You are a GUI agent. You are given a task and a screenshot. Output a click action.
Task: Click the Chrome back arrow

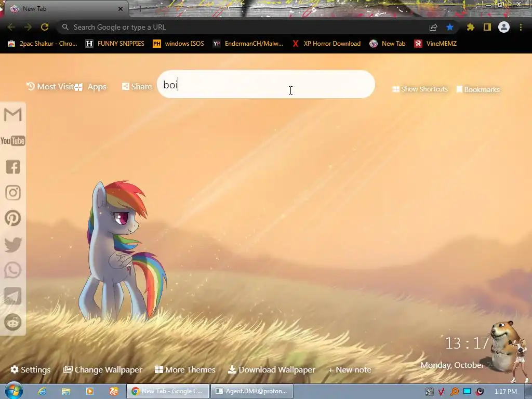pyautogui.click(x=11, y=27)
